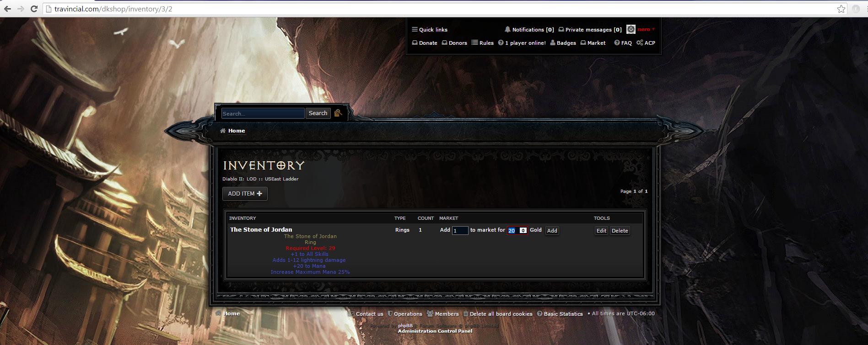Screen dimensions: 868x345
Task: Click the Quick links hamburger icon
Action: coord(415,30)
